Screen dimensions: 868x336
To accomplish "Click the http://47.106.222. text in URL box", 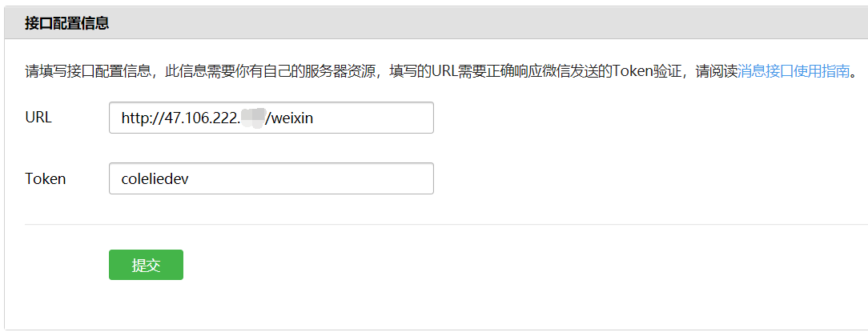I will 181,118.
